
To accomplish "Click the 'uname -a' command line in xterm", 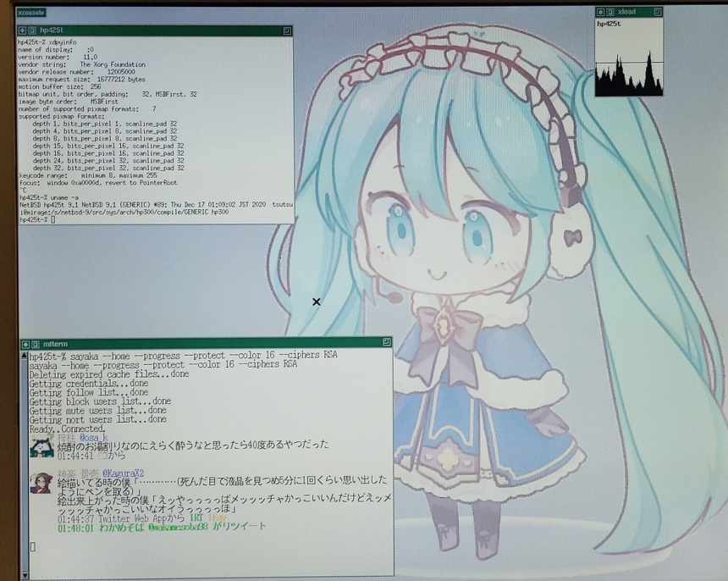I will coord(49,197).
